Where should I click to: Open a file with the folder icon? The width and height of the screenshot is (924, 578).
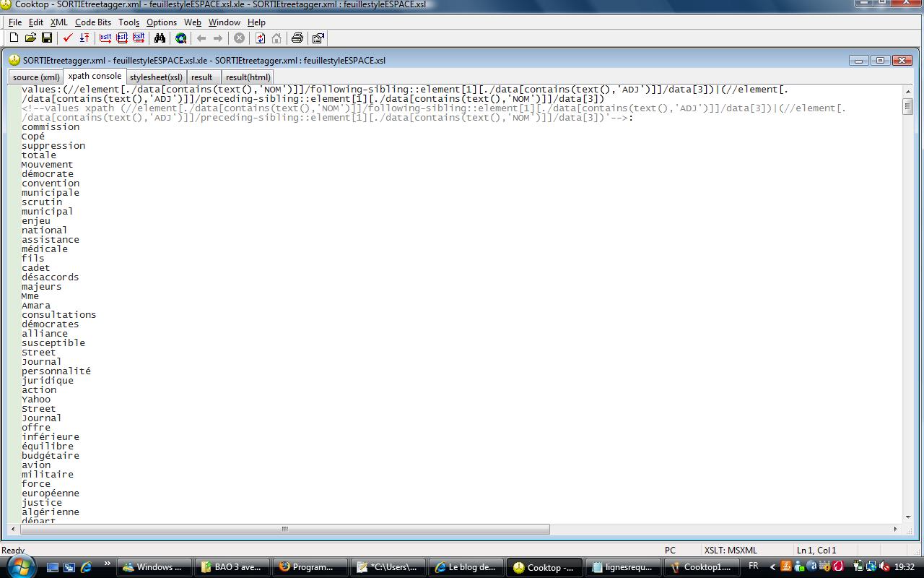pos(30,38)
